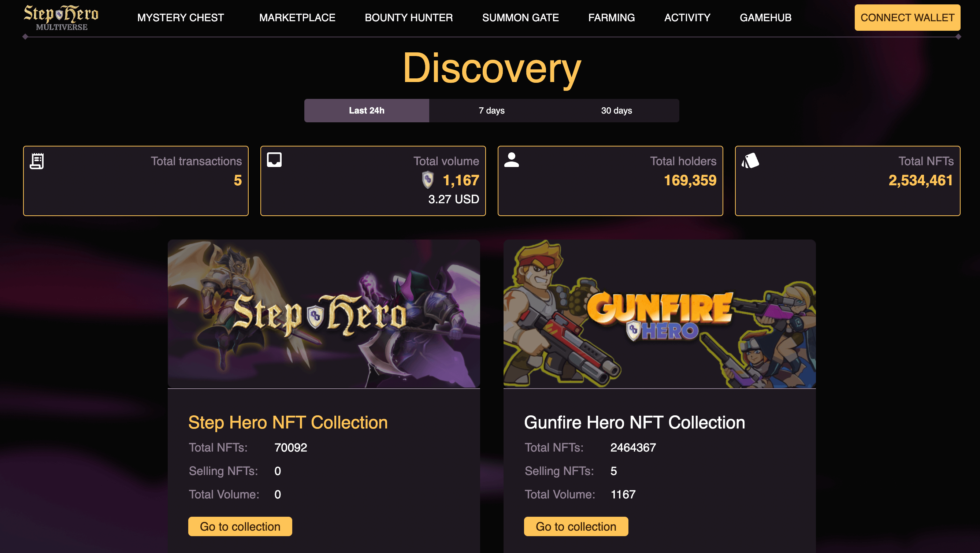Open the Summon Gate page

(x=520, y=18)
